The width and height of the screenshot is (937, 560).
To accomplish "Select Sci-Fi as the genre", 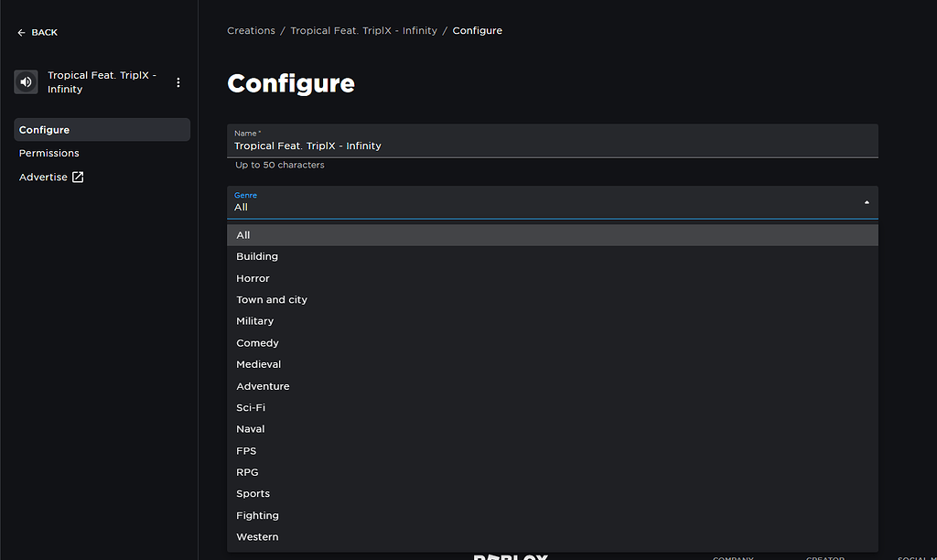I will (x=250, y=407).
